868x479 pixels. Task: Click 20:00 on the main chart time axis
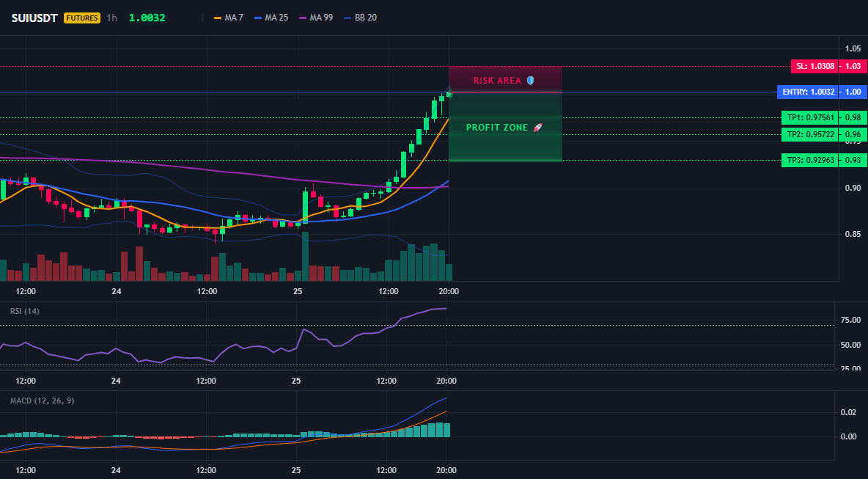449,291
